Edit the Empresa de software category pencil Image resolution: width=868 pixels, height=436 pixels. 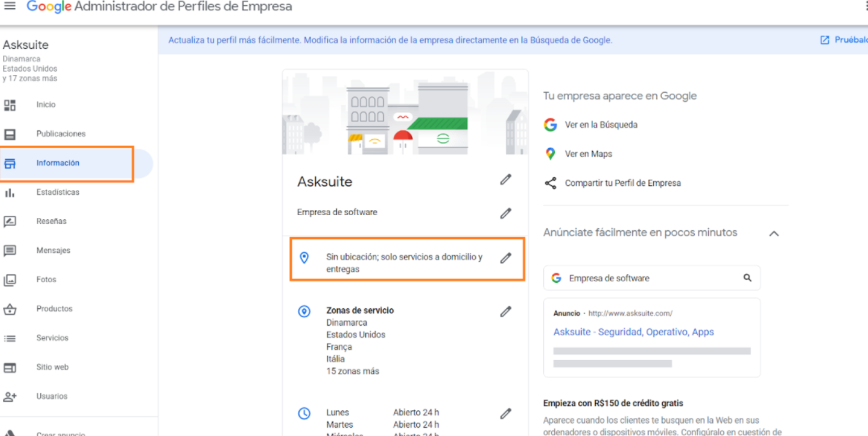click(505, 213)
